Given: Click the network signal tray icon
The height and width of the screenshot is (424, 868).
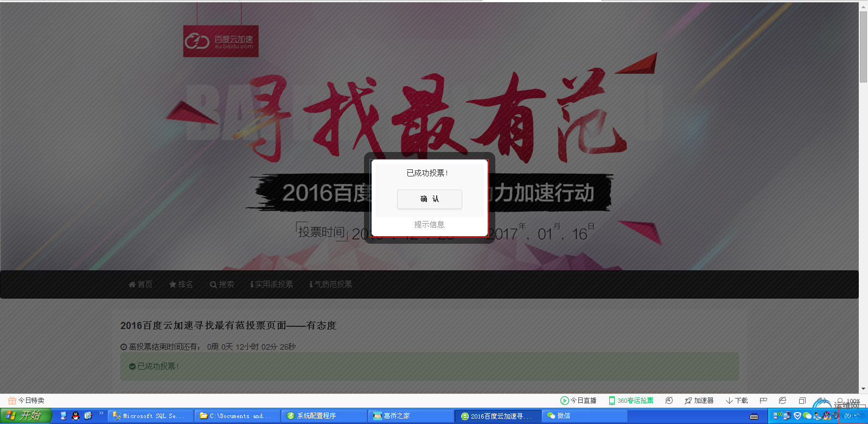Looking at the screenshot, I should 777,416.
